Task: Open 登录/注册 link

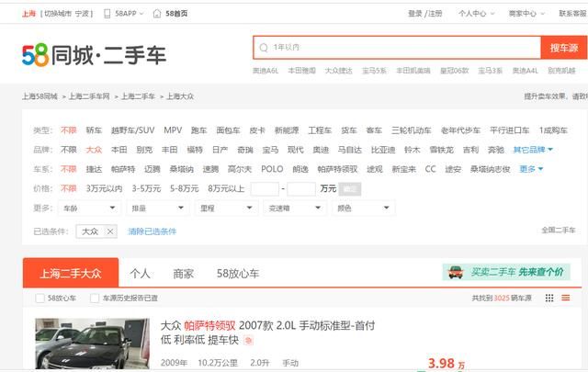Action: [x=424, y=14]
